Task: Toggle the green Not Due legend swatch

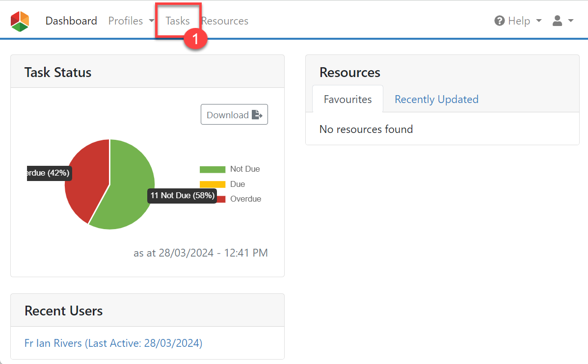Action: click(212, 169)
